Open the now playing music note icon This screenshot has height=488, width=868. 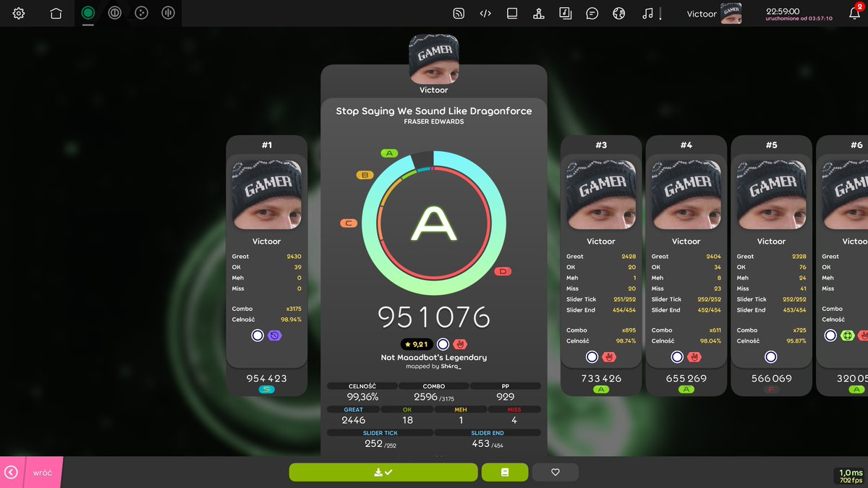point(647,13)
